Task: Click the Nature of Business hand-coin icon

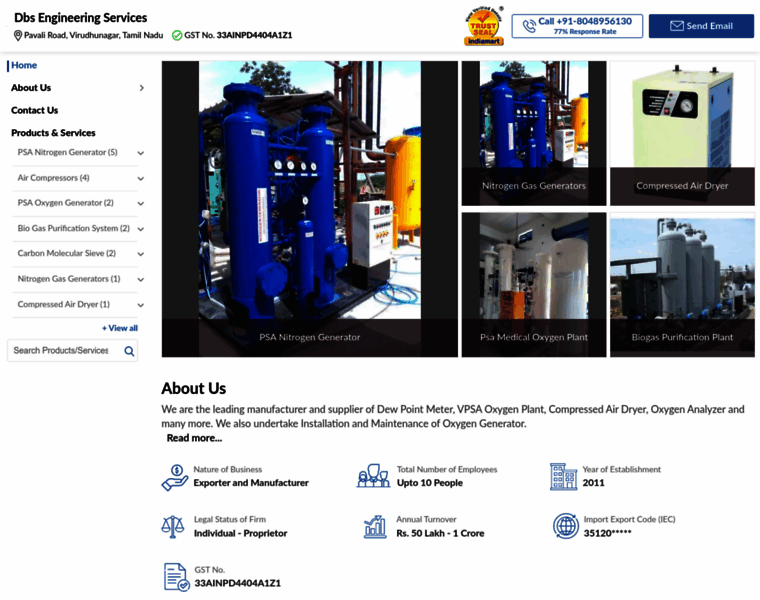Action: pos(174,477)
